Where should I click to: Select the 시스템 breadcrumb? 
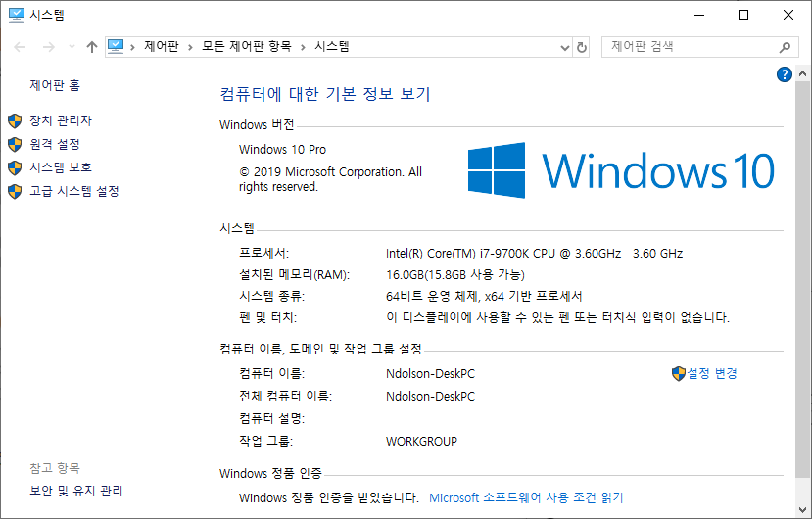[332, 47]
